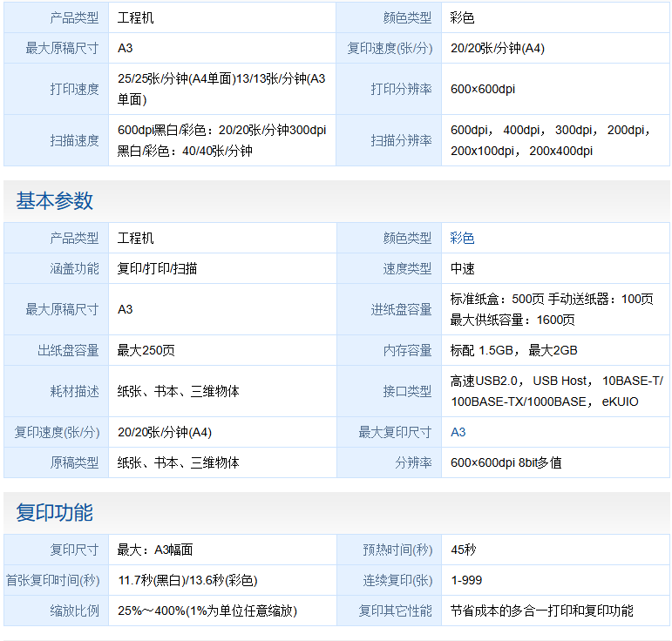Click the 复印其它性能 label
The image size is (672, 641).
pos(395,611)
